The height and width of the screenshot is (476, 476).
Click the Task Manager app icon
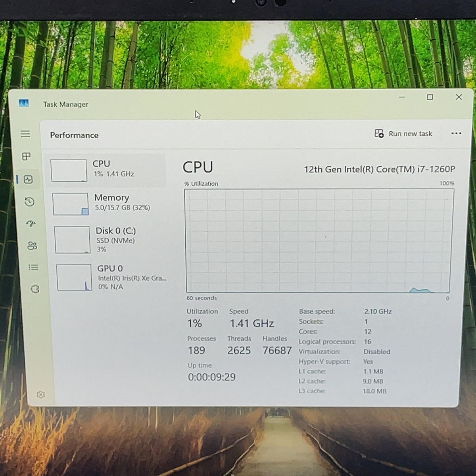(x=24, y=104)
